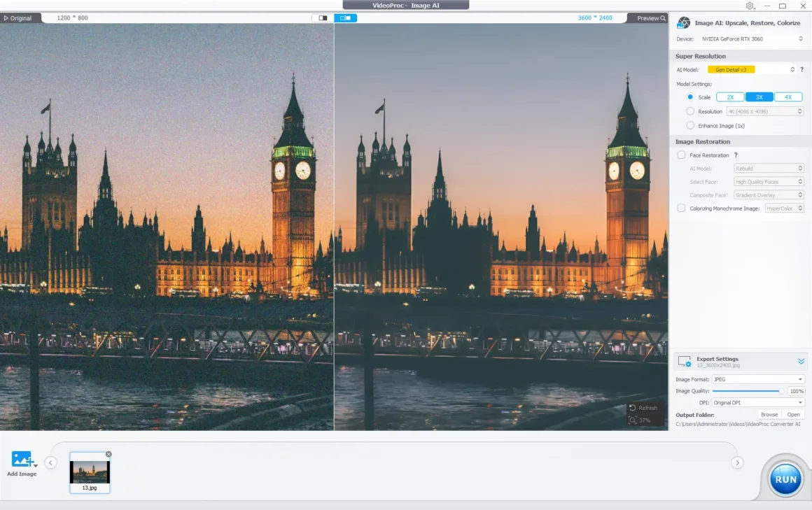Open the 4K (4096 X 4096) resolution dropdown

point(765,111)
